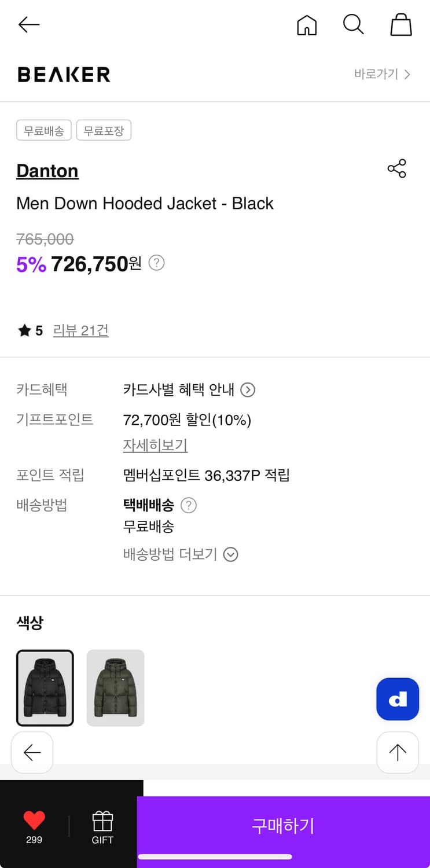Go to home via house icon
The height and width of the screenshot is (868, 430).
(x=307, y=25)
